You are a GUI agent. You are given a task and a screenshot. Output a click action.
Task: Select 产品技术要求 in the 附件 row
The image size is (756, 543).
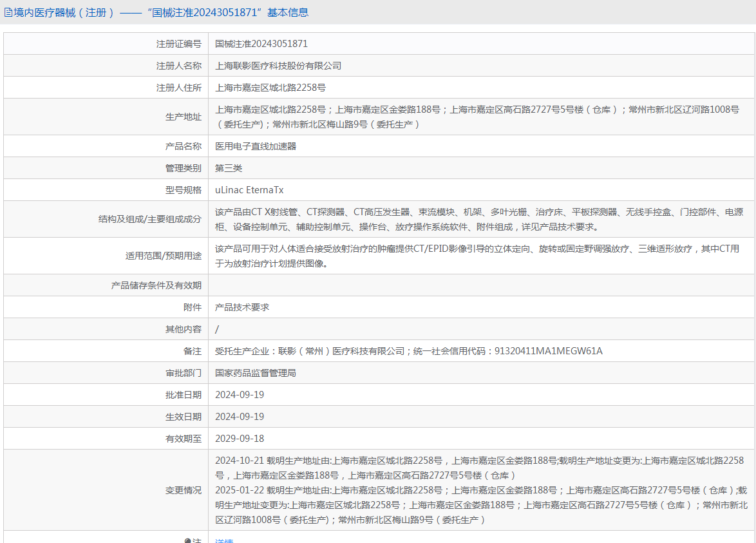(x=242, y=307)
